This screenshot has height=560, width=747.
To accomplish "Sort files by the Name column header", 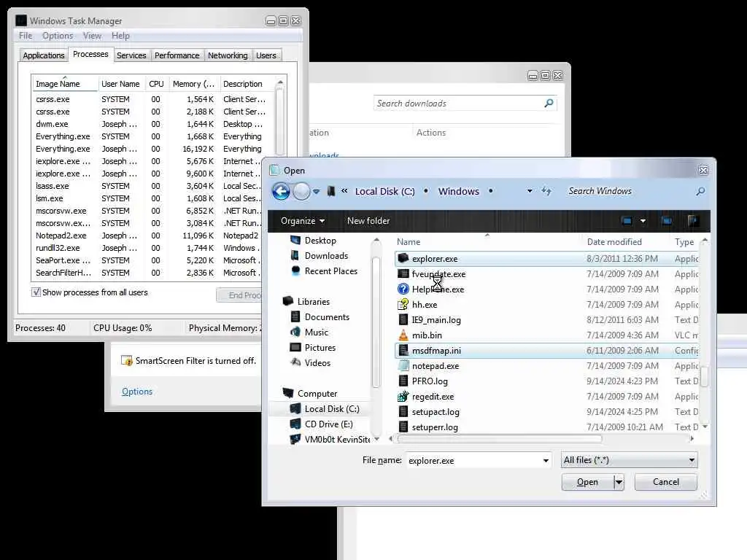I will (x=487, y=242).
